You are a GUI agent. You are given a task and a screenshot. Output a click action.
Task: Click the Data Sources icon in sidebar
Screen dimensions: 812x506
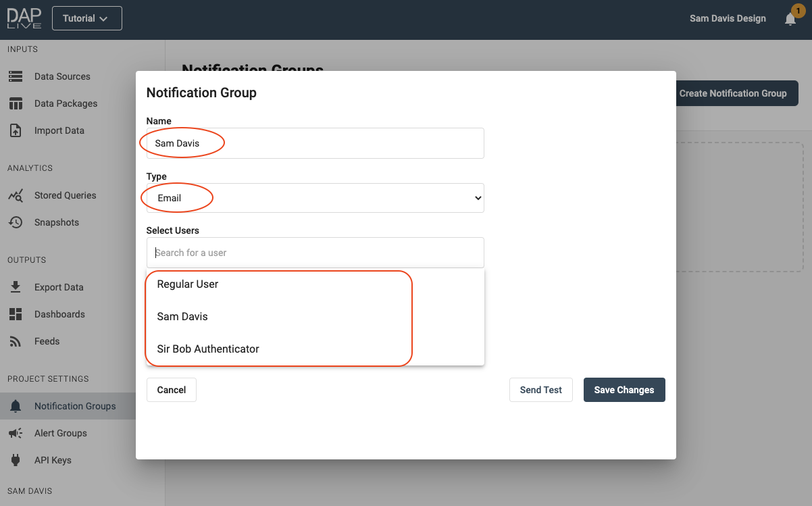(x=16, y=76)
